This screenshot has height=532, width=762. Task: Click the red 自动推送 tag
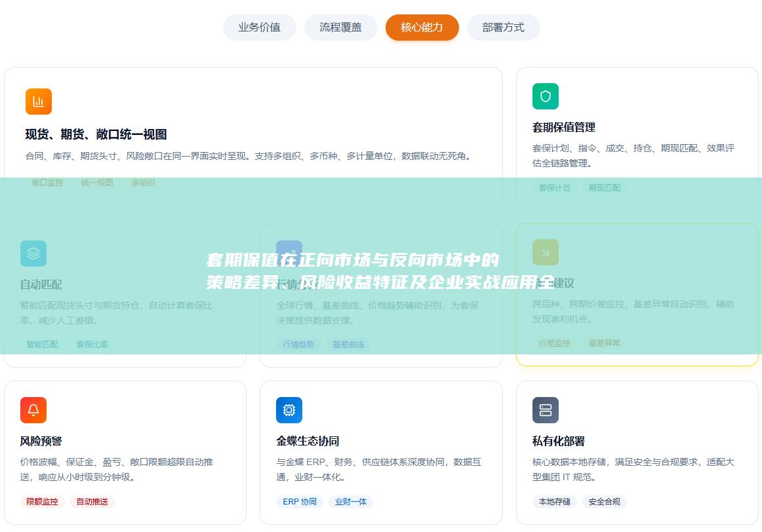pyautogui.click(x=92, y=501)
